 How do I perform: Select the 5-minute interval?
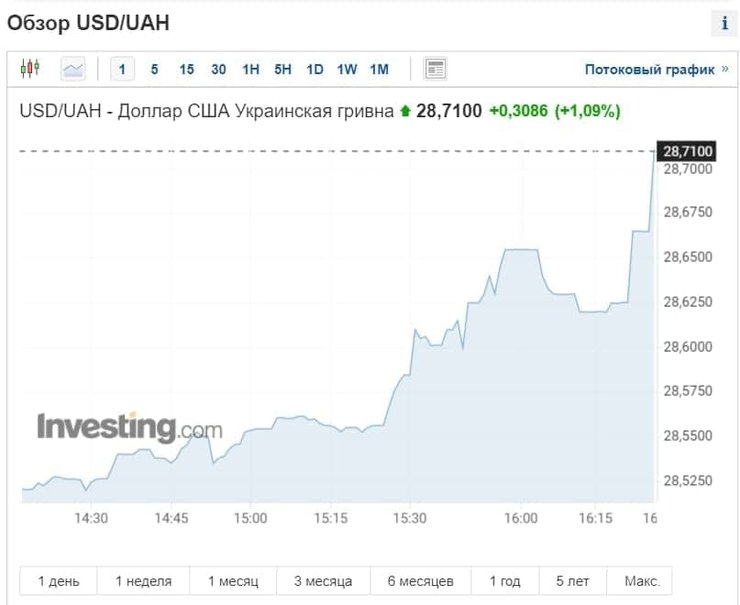(x=154, y=69)
